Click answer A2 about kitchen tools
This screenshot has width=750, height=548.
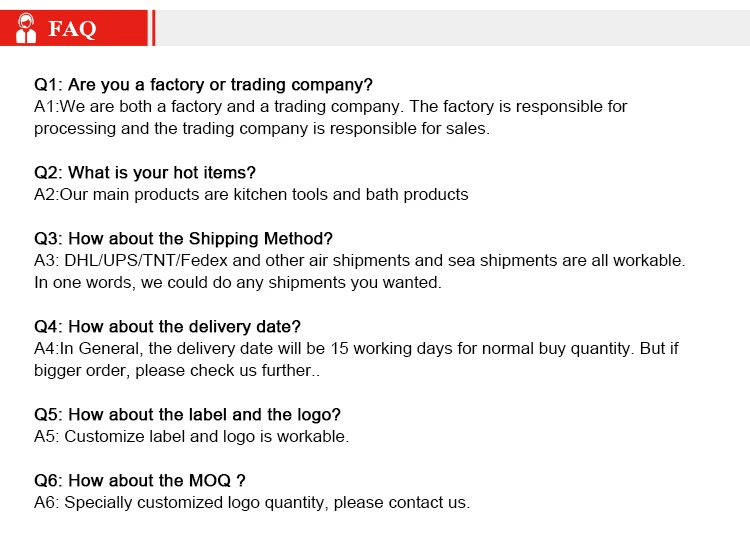point(251,194)
